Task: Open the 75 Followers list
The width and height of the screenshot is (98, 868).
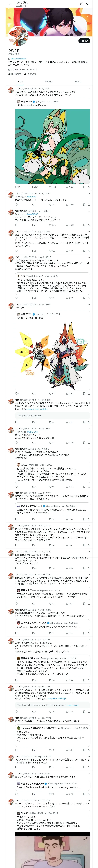Action: pos(30,74)
